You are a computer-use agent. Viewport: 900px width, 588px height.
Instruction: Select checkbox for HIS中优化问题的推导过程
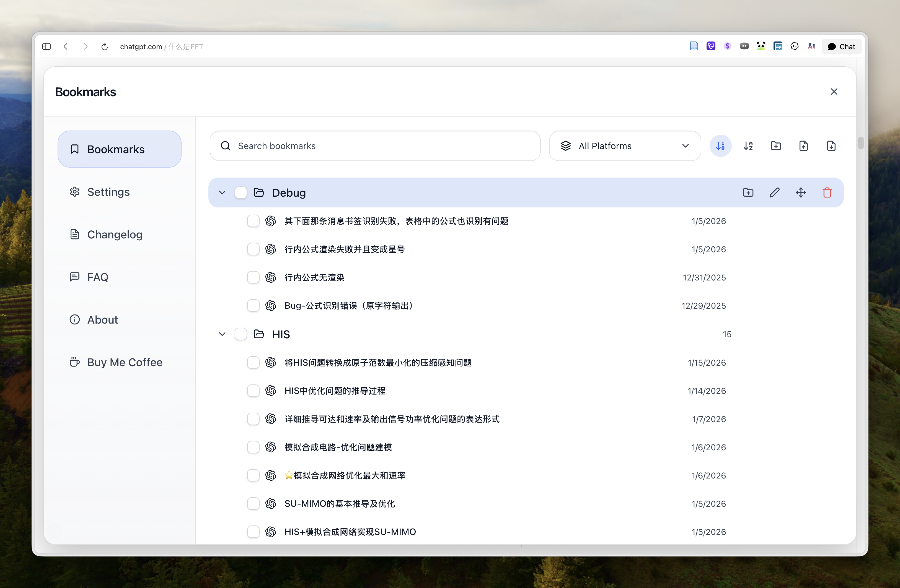(x=253, y=391)
